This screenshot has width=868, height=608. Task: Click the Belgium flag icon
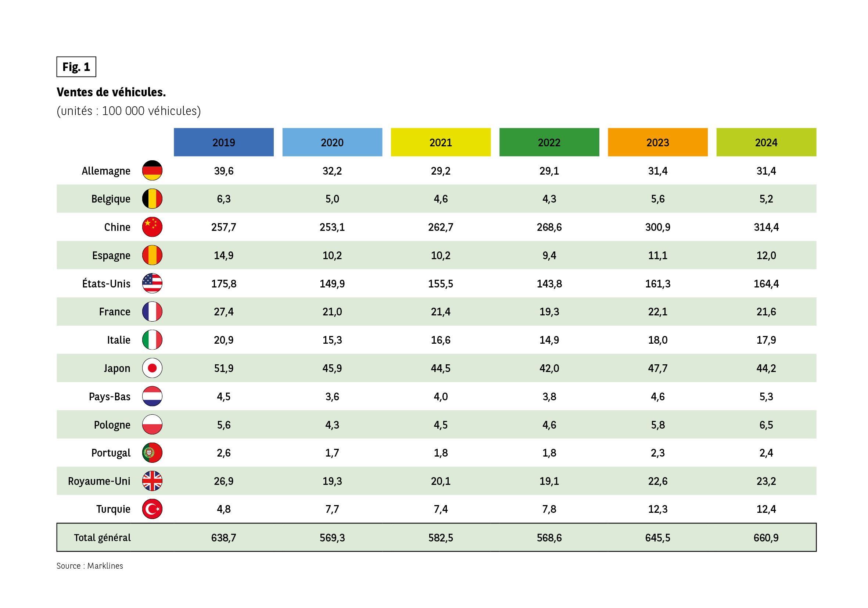coord(152,199)
